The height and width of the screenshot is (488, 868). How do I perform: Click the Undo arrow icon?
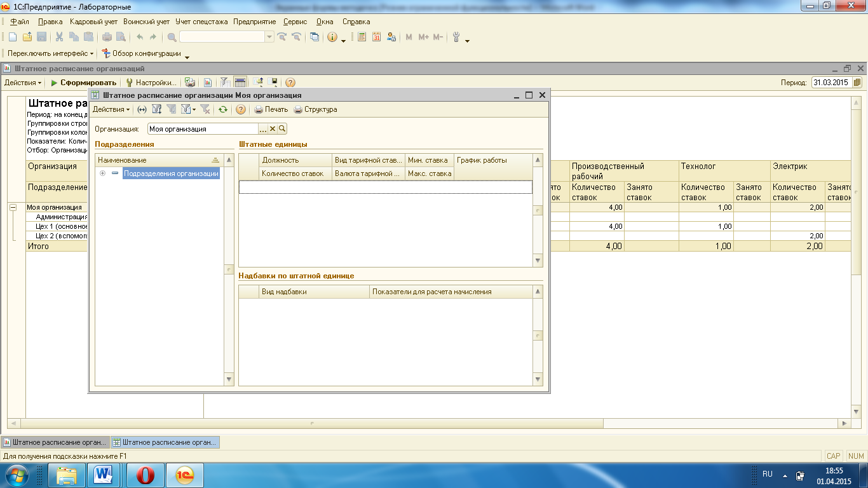click(139, 37)
